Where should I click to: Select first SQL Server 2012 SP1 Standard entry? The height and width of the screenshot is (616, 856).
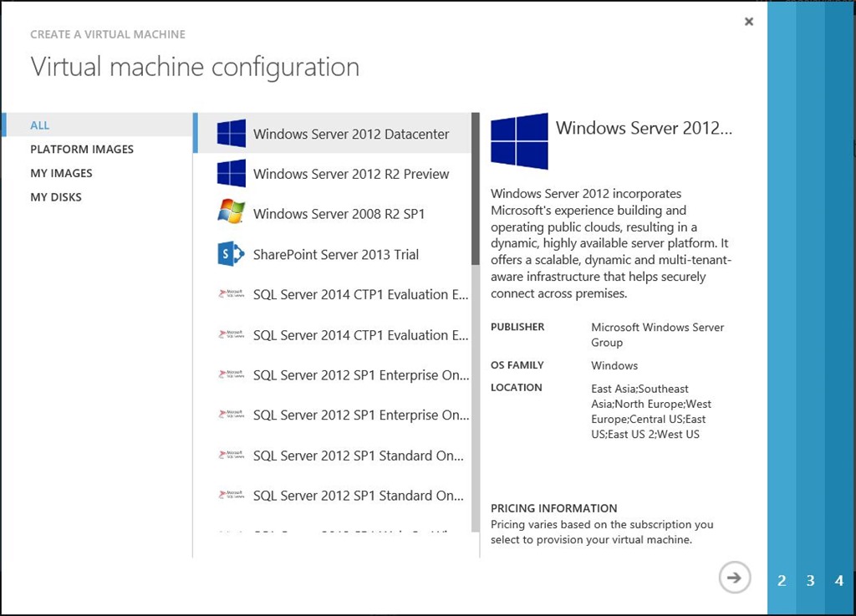[x=333, y=455]
